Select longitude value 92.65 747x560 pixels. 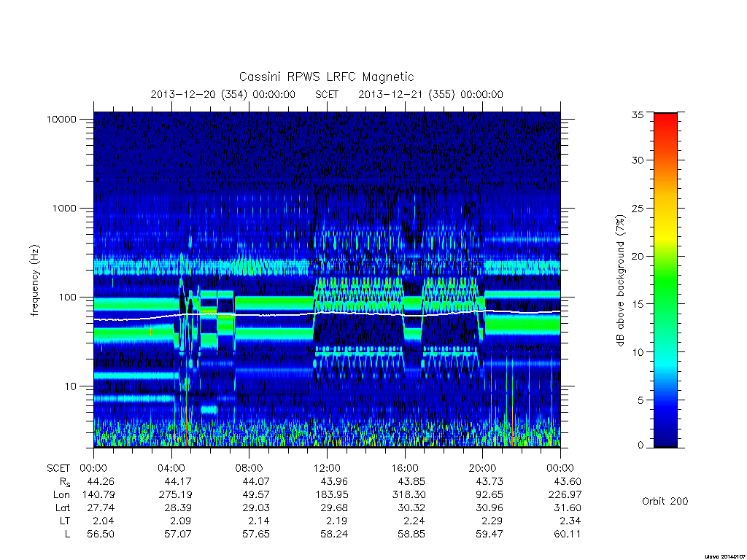(489, 495)
